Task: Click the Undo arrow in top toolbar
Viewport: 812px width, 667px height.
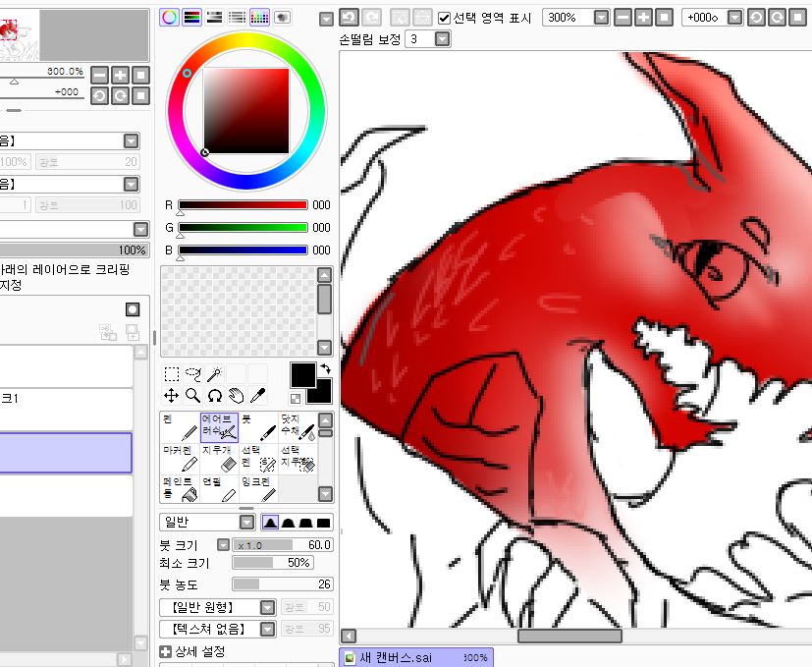Action: [x=350, y=18]
